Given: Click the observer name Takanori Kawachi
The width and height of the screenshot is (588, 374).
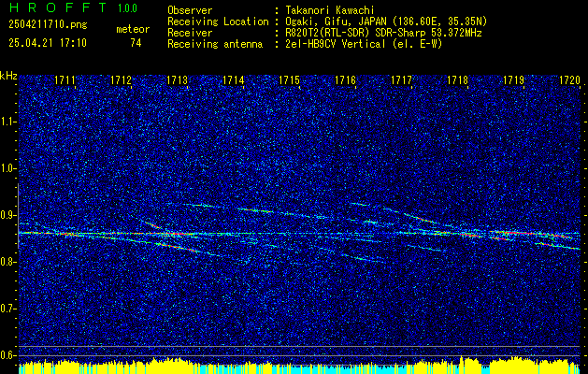Looking at the screenshot, I should 330,10.
